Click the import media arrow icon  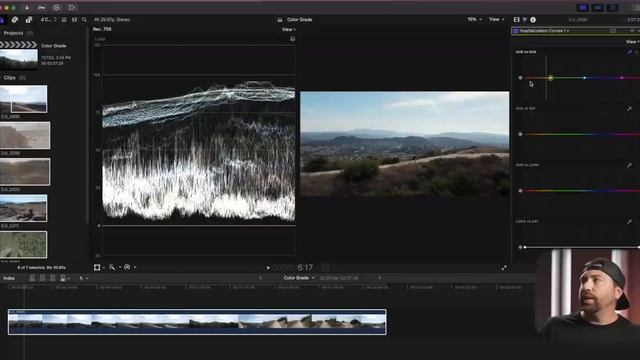click(27, 7)
